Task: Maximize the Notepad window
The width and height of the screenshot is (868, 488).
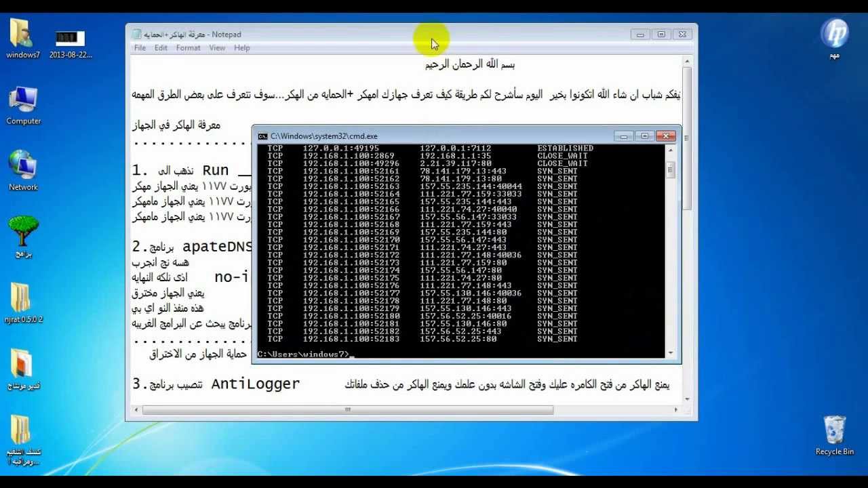Action: pos(662,35)
